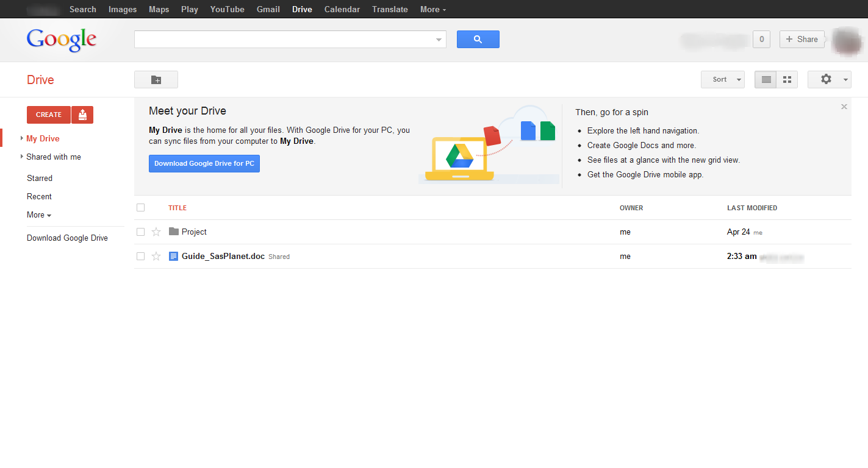Open Gmail in top bar
The width and height of the screenshot is (868, 468).
(x=268, y=9)
